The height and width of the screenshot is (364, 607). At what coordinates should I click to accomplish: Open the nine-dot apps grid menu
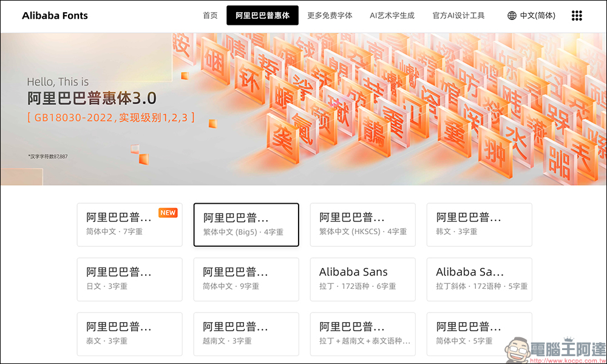click(576, 15)
